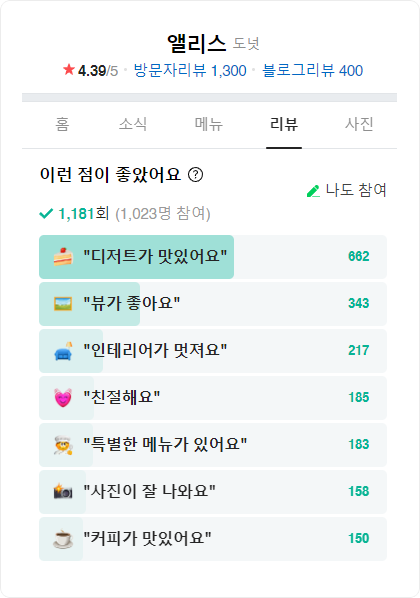Image resolution: width=420 pixels, height=598 pixels.
Task: Click the red star rating 4.39
Action: point(90,71)
